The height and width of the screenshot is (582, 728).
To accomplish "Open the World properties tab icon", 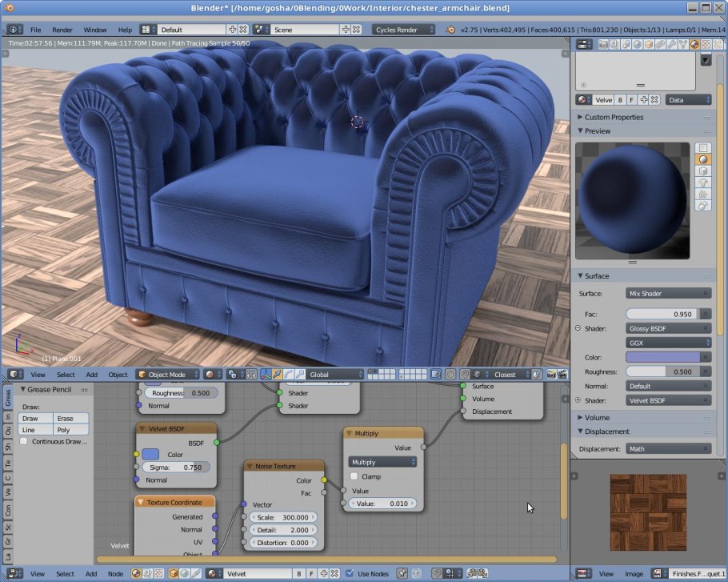I will (636, 45).
